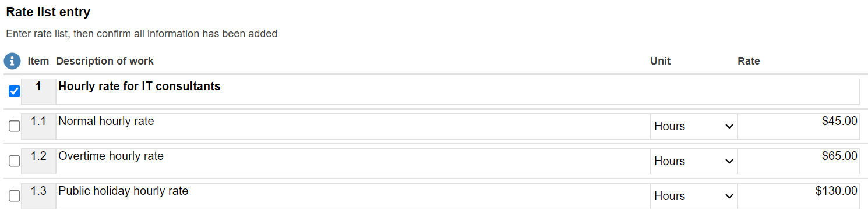Select the $130.00 rate field
The width and height of the screenshot is (868, 214).
798,196
